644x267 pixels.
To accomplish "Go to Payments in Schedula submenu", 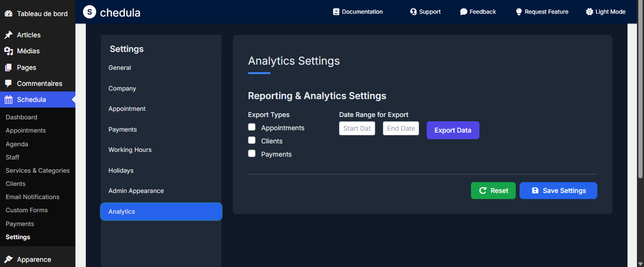I will click(38, 224).
